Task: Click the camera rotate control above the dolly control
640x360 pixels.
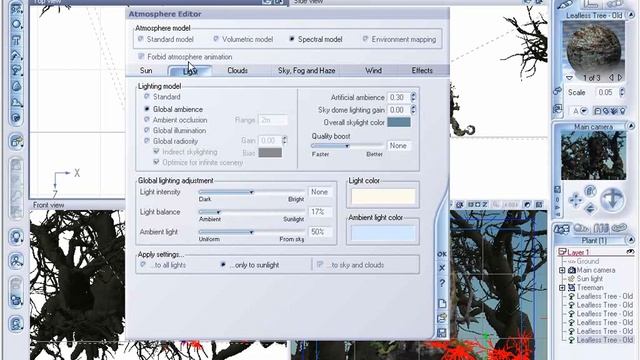Action: click(590, 191)
